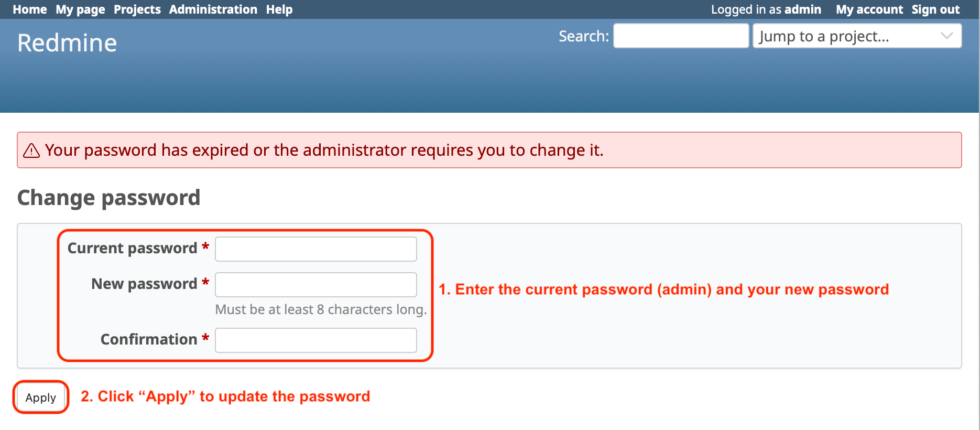The width and height of the screenshot is (980, 430).
Task: Go to the Projects section
Action: pyautogui.click(x=137, y=9)
